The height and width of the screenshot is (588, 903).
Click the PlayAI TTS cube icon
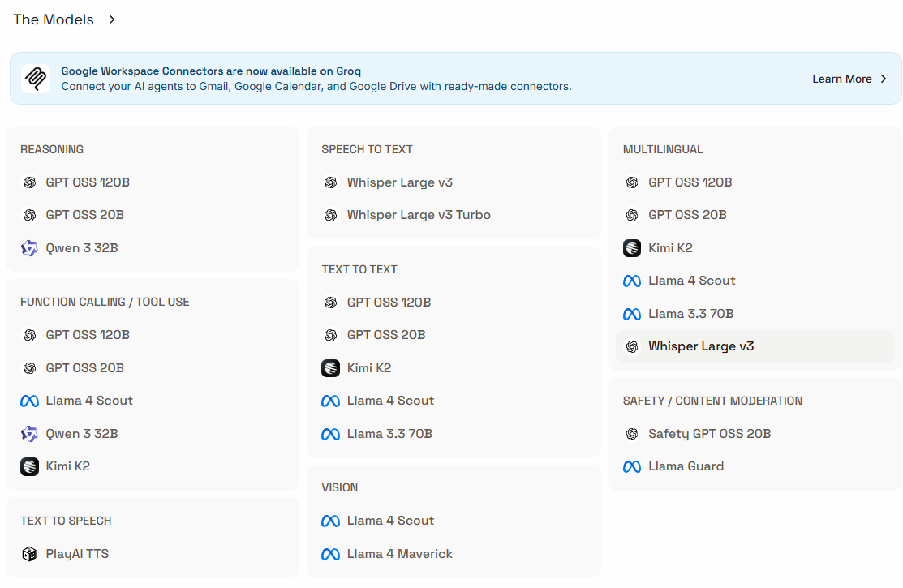[30, 554]
